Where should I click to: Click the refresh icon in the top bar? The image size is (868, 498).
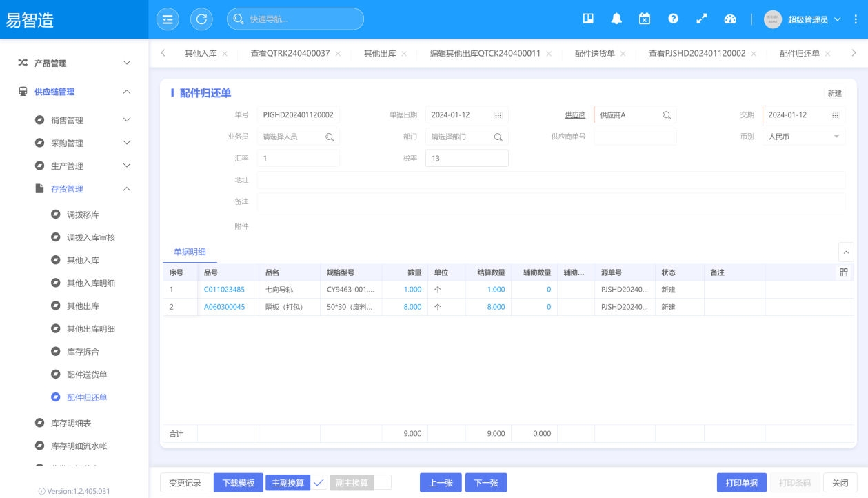coord(201,19)
